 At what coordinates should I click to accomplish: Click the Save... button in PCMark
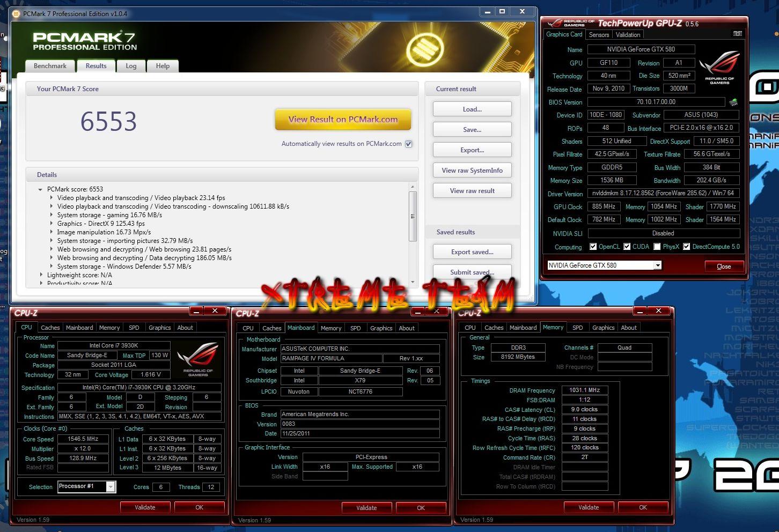pos(472,130)
